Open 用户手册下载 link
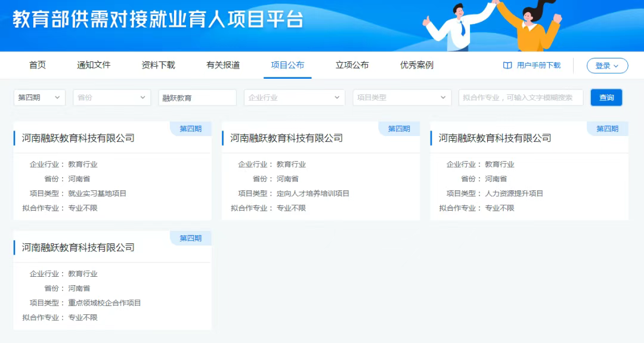This screenshot has width=644, height=343. point(538,65)
